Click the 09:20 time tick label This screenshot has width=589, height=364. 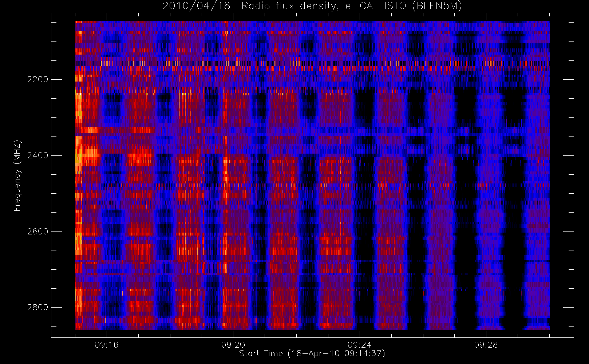click(233, 345)
